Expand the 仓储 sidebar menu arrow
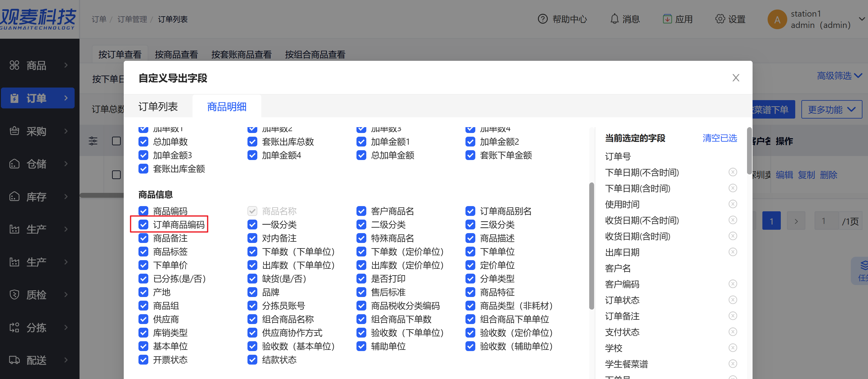The height and width of the screenshot is (379, 868). coord(66,163)
